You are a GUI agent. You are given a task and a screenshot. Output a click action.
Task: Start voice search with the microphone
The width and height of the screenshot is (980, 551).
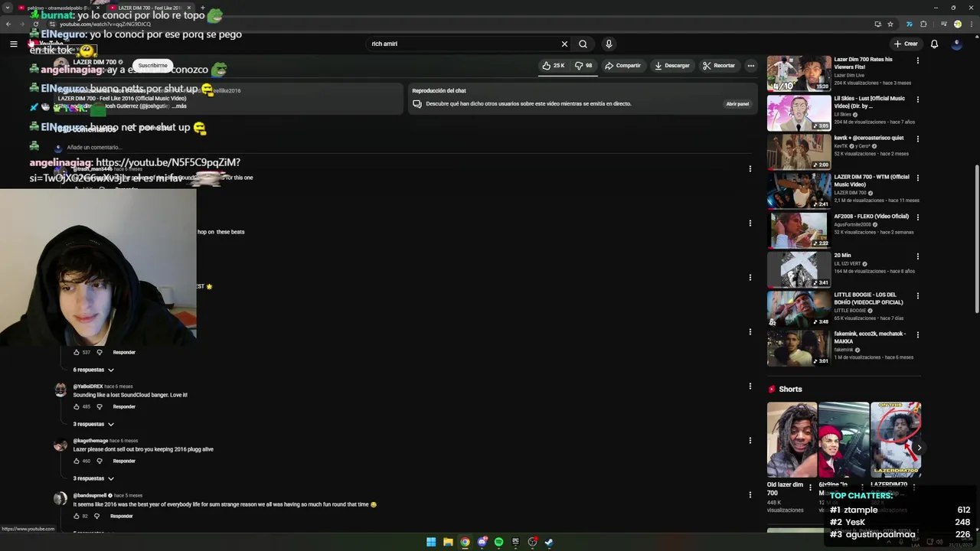coord(609,44)
